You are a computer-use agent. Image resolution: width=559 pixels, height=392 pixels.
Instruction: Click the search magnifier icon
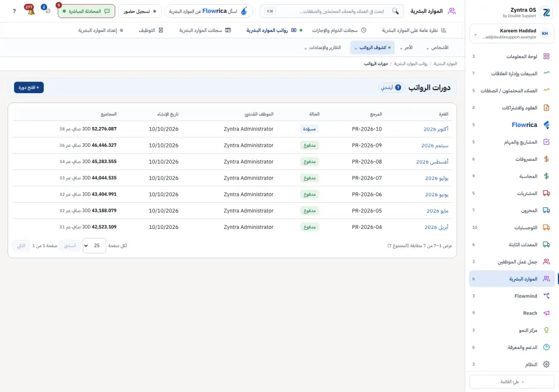395,11
